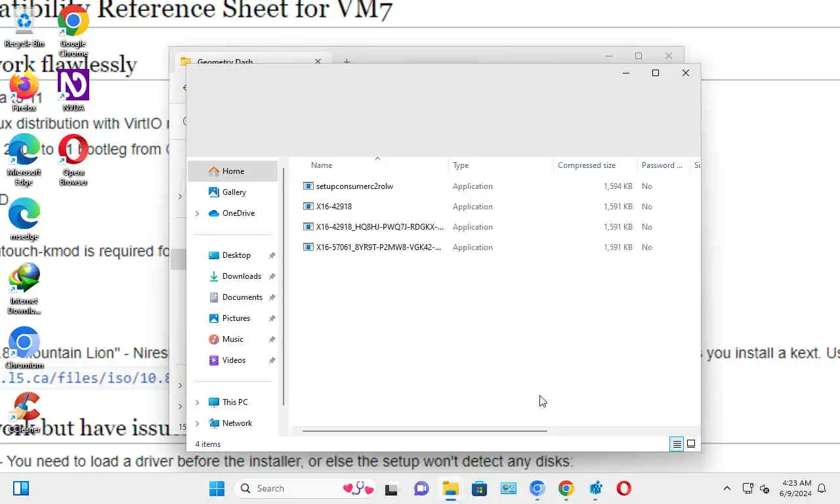840x504 pixels.
Task: Expand the OneDrive tree node
Action: tap(198, 213)
